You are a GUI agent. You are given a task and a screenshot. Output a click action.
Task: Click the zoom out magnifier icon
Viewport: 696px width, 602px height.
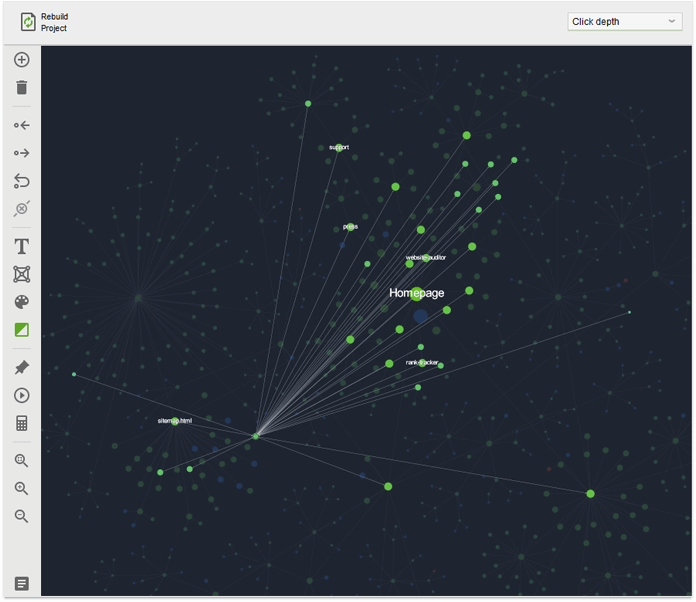click(x=22, y=517)
